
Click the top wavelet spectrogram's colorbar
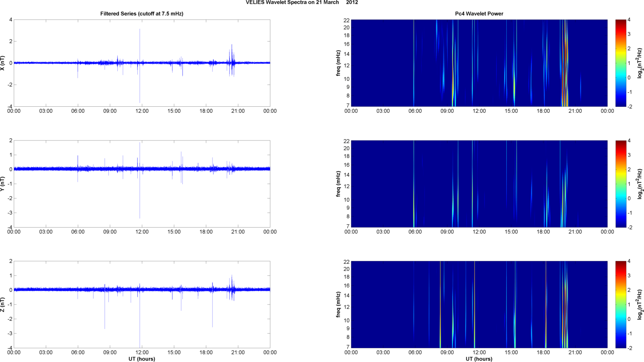621,63
